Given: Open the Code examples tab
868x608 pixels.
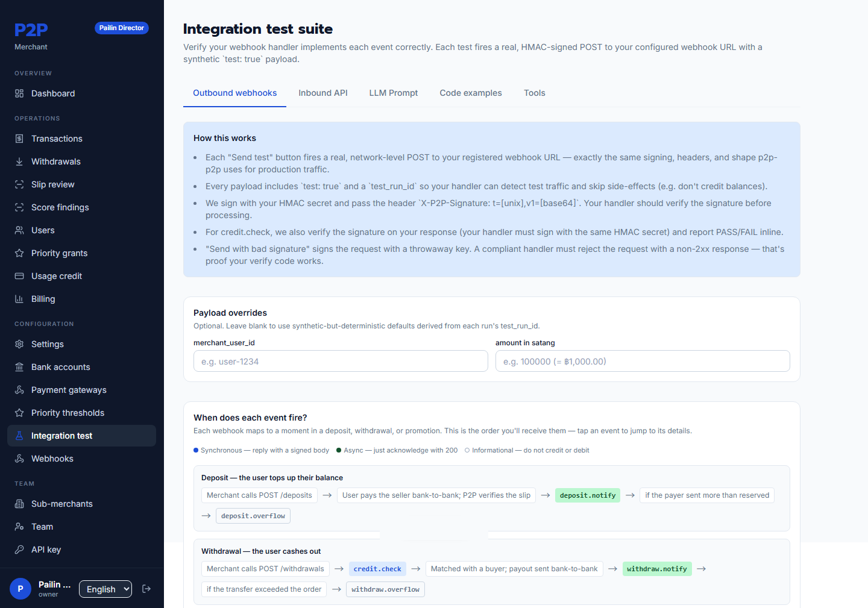Looking at the screenshot, I should coord(471,93).
